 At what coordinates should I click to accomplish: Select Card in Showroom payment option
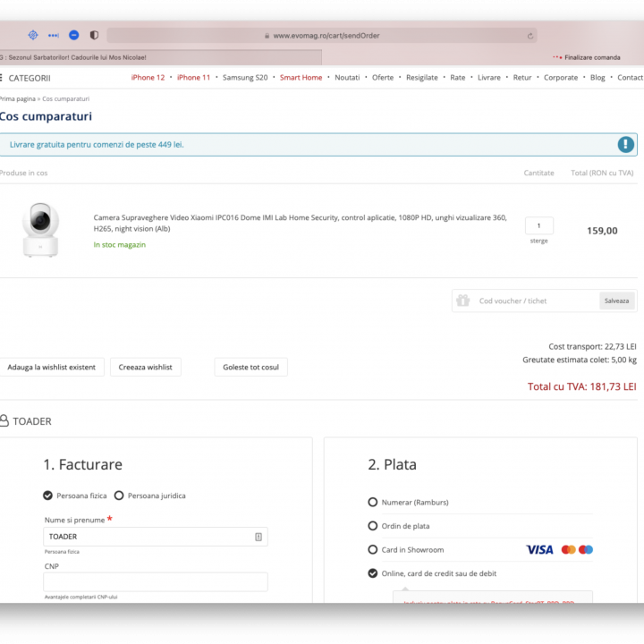[373, 549]
